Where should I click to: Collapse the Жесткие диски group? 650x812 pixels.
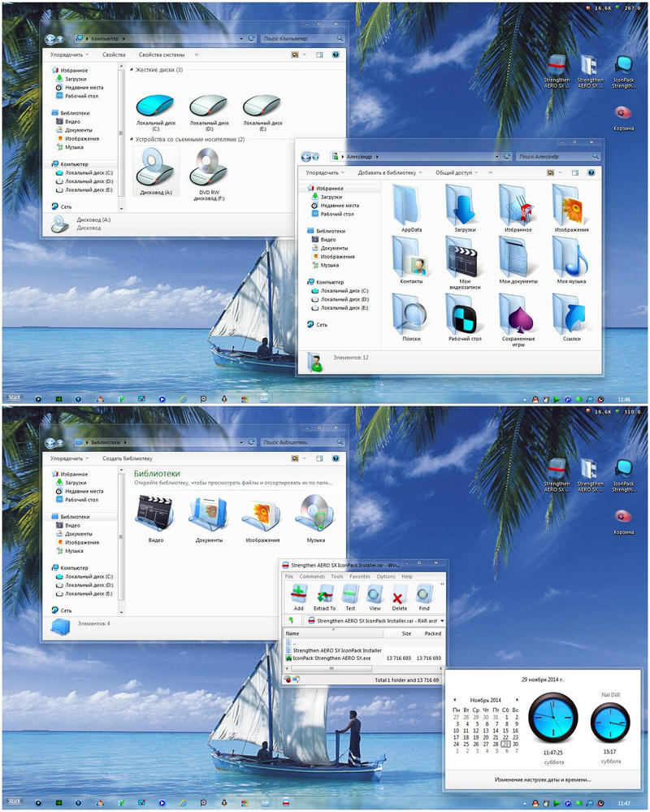131,70
